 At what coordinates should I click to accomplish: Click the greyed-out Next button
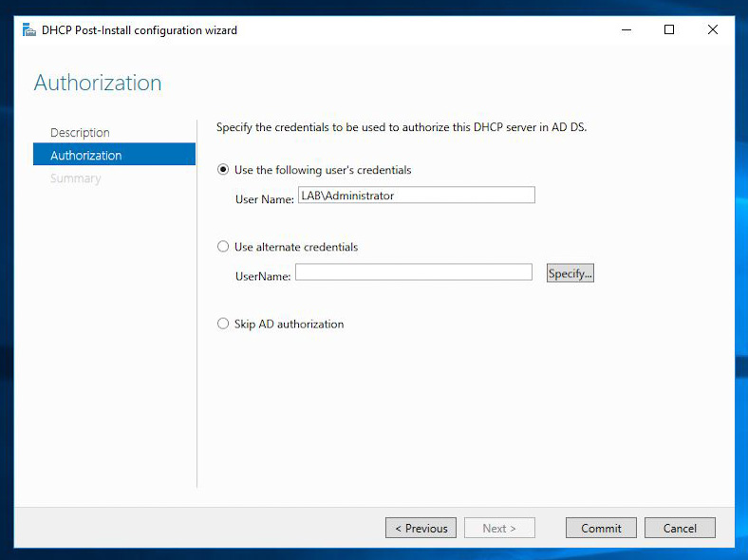499,528
